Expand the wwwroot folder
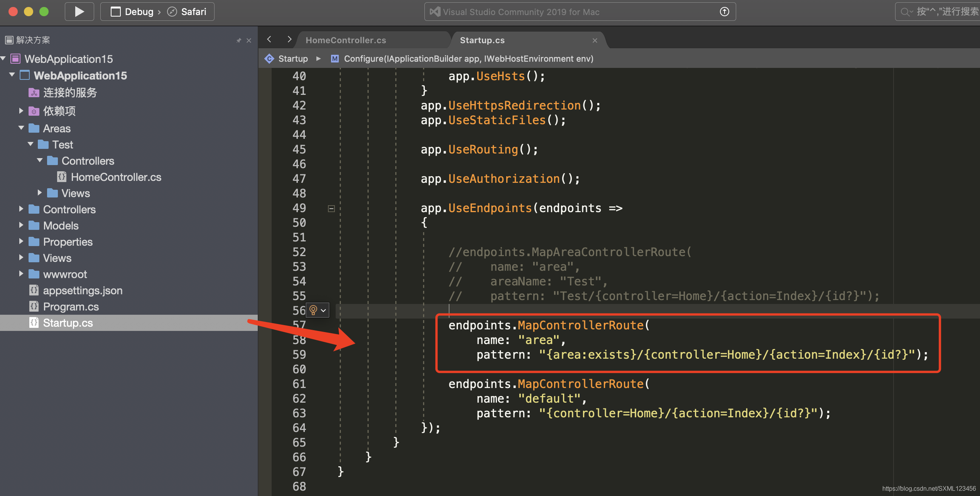The height and width of the screenshot is (496, 980). tap(21, 274)
